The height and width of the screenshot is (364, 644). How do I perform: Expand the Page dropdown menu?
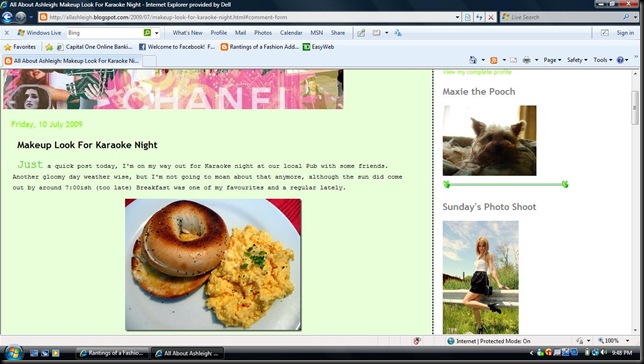click(x=552, y=60)
